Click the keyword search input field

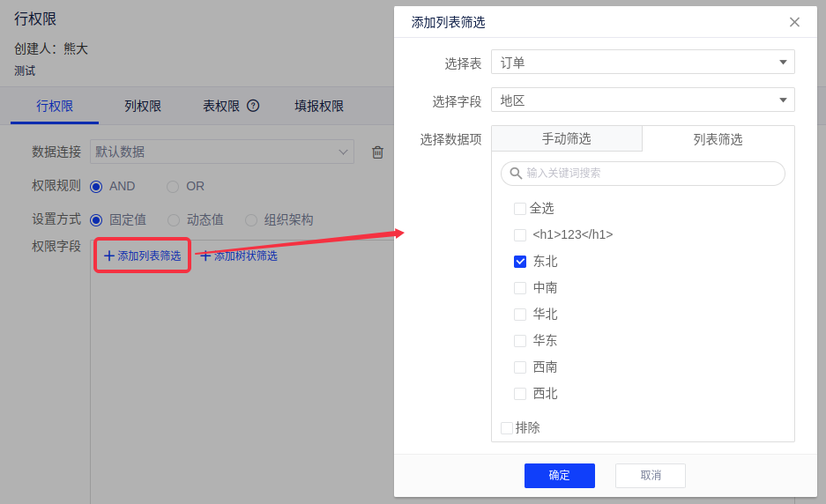651,174
